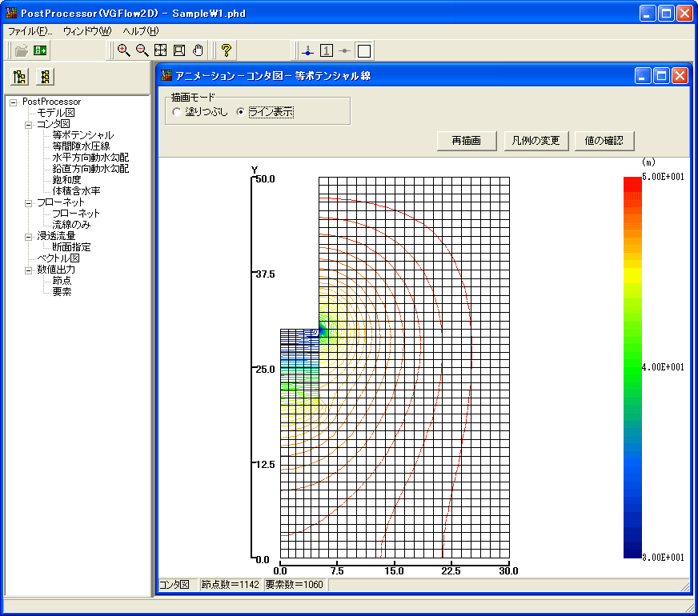Click the 凡例の変更 button
This screenshot has height=616, width=698.
click(536, 141)
